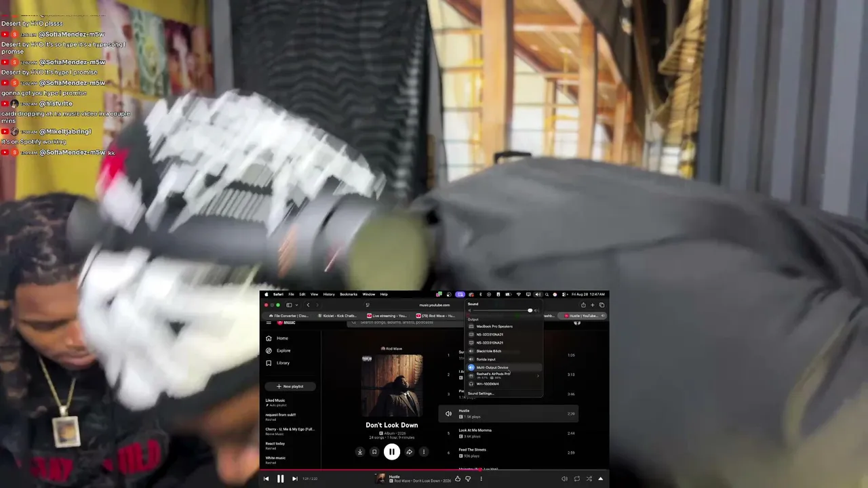Open the Safari menu in the menu bar

[x=278, y=294]
